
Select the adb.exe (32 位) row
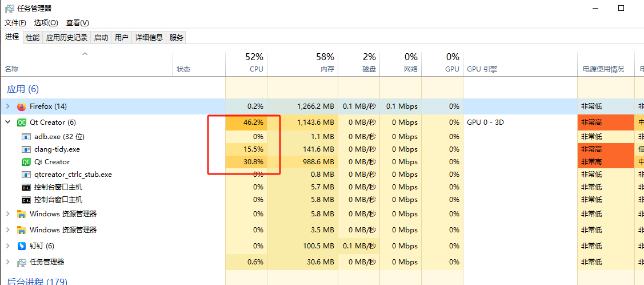pos(59,137)
